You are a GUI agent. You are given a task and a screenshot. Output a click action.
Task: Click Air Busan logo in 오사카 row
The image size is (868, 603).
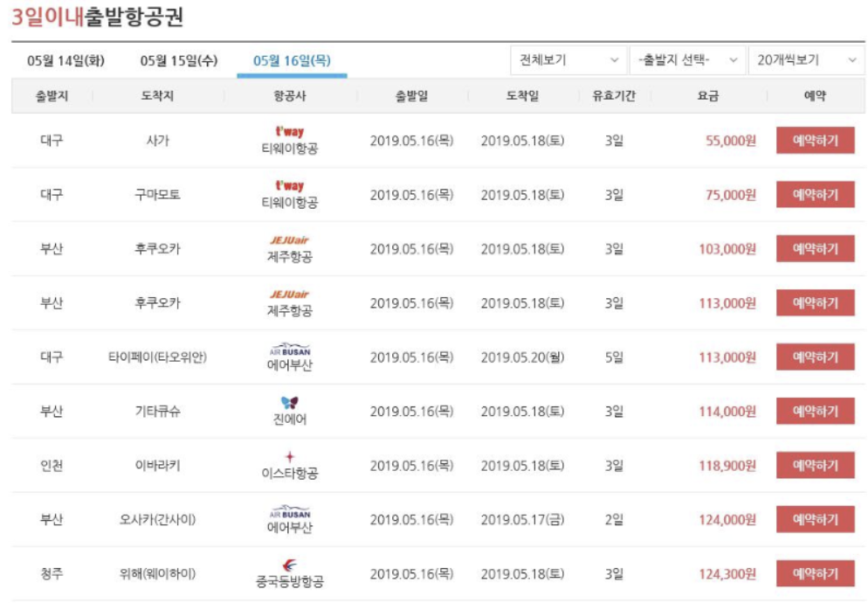[290, 511]
